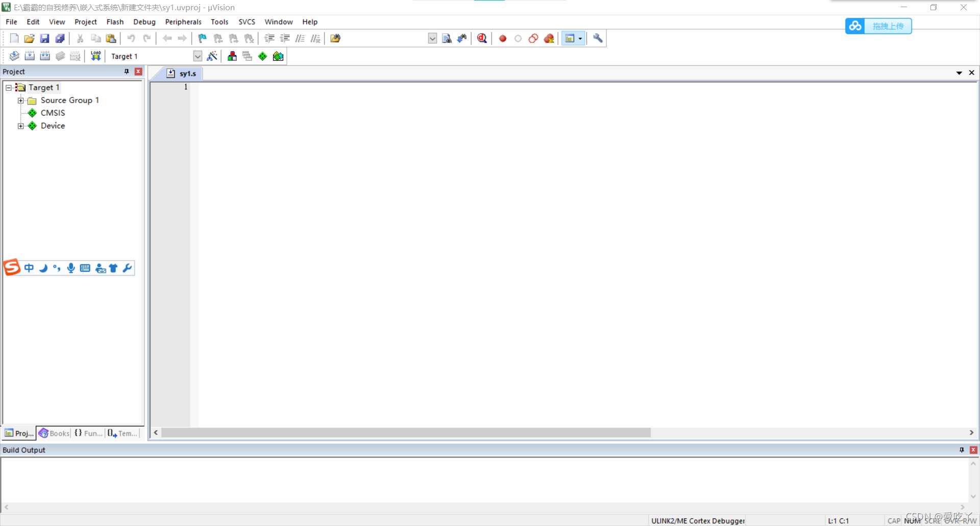Viewport: 980px width, 526px height.
Task: Open Manage Run-Time Environment
Action: pos(262,56)
